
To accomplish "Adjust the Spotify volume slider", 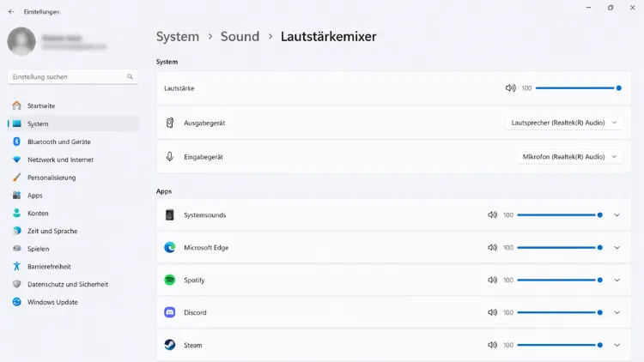I will pyautogui.click(x=560, y=280).
